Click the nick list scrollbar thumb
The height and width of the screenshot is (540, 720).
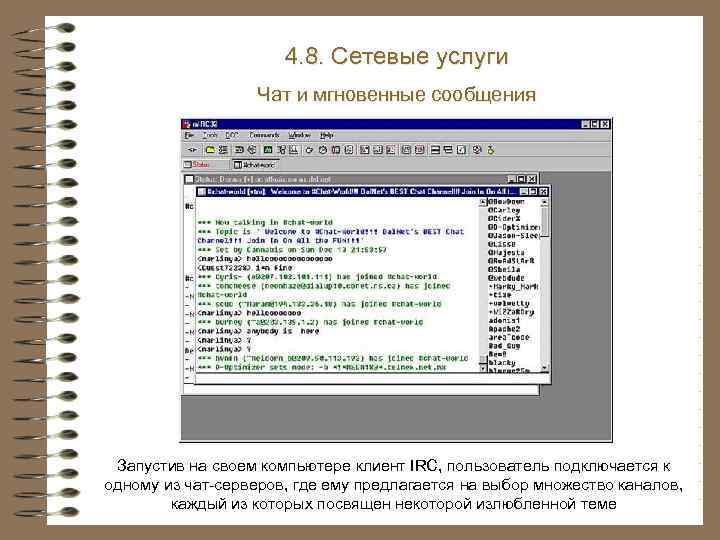[x=545, y=221]
